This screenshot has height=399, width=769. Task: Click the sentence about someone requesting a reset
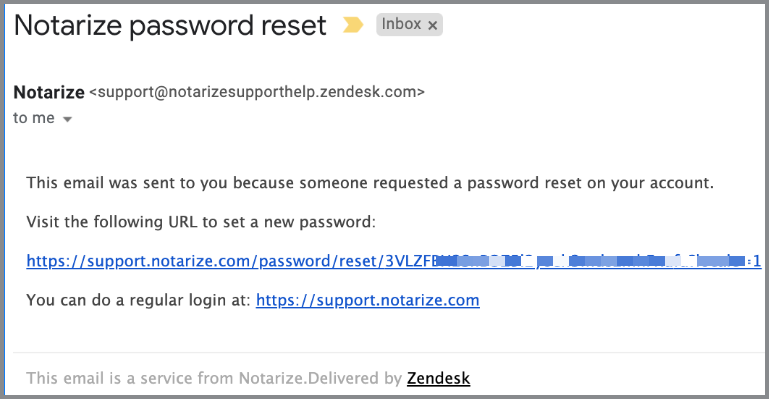point(370,183)
